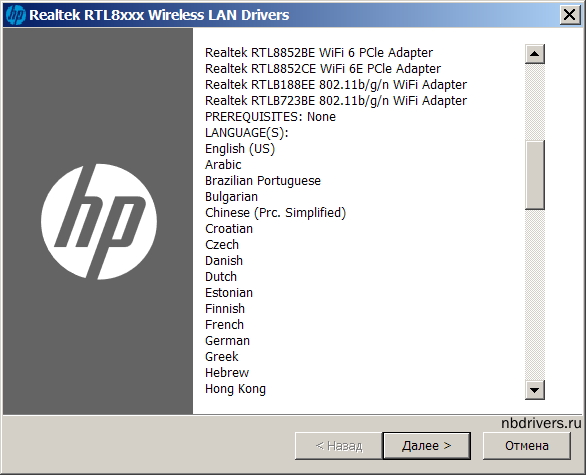Click the 'Czech' text

pyautogui.click(x=222, y=245)
